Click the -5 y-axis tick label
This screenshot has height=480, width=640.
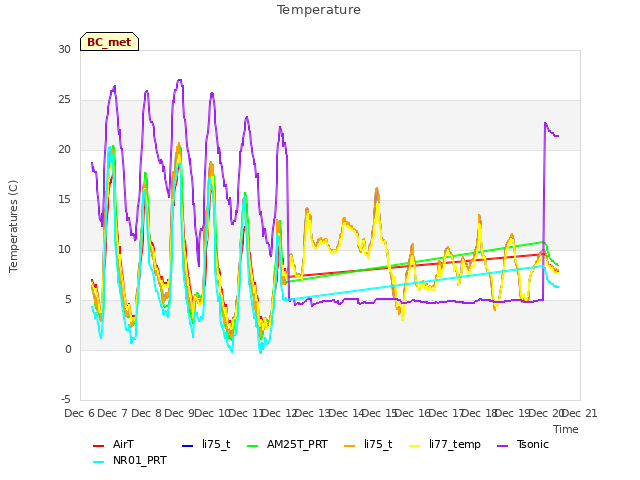pyautogui.click(x=66, y=400)
